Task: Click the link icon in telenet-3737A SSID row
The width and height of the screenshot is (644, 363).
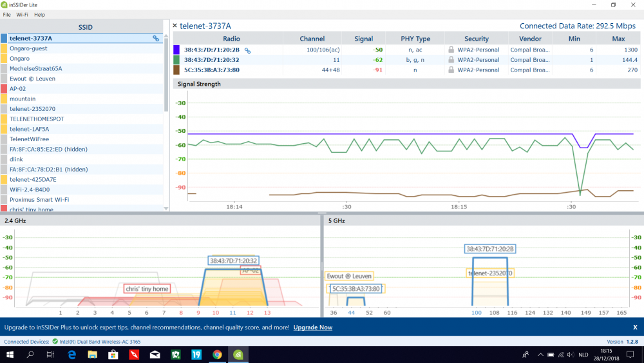Action: pyautogui.click(x=156, y=39)
